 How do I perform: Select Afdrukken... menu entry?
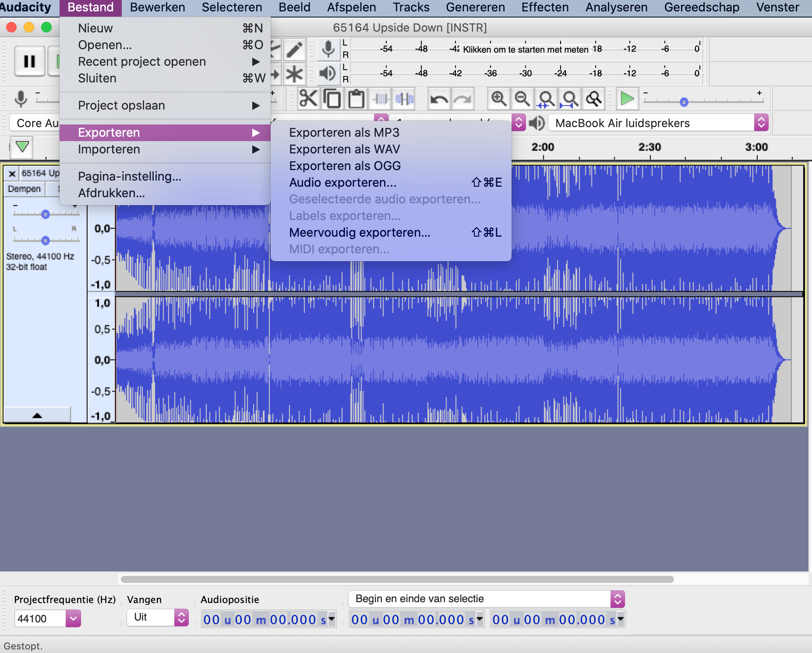coord(165,193)
